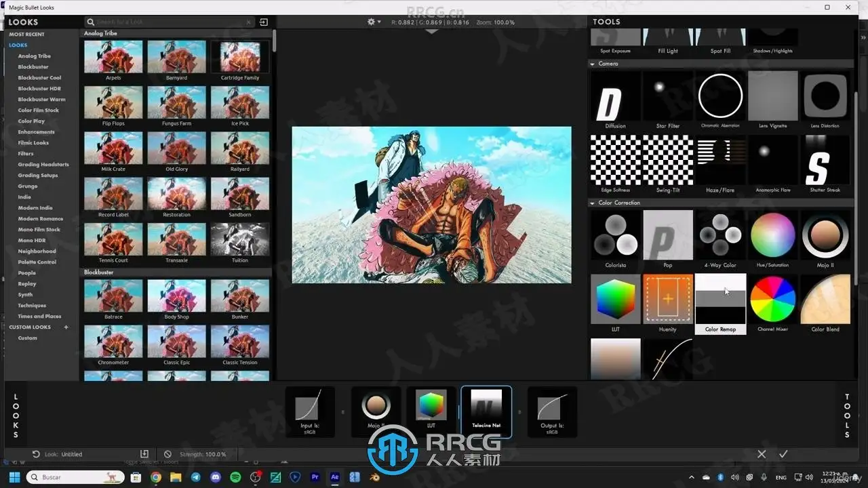Add the Haze/Flare tool
Image resolution: width=868 pixels, height=488 pixels.
(720, 165)
